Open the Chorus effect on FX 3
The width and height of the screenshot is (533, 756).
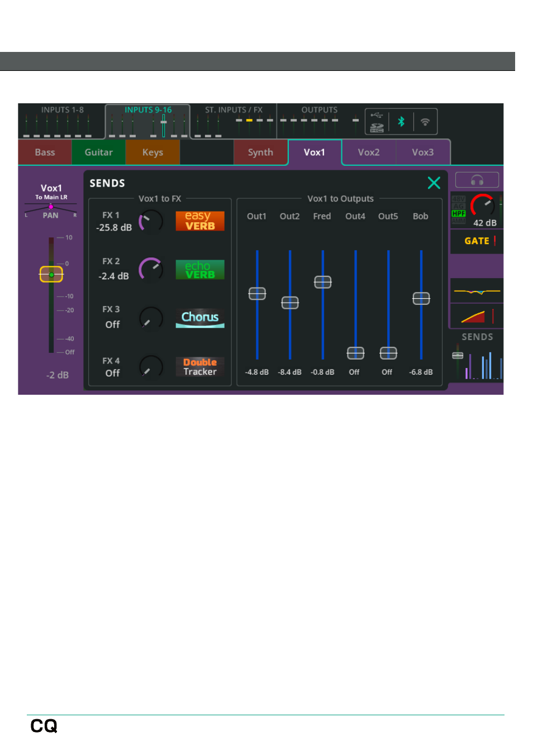200,318
